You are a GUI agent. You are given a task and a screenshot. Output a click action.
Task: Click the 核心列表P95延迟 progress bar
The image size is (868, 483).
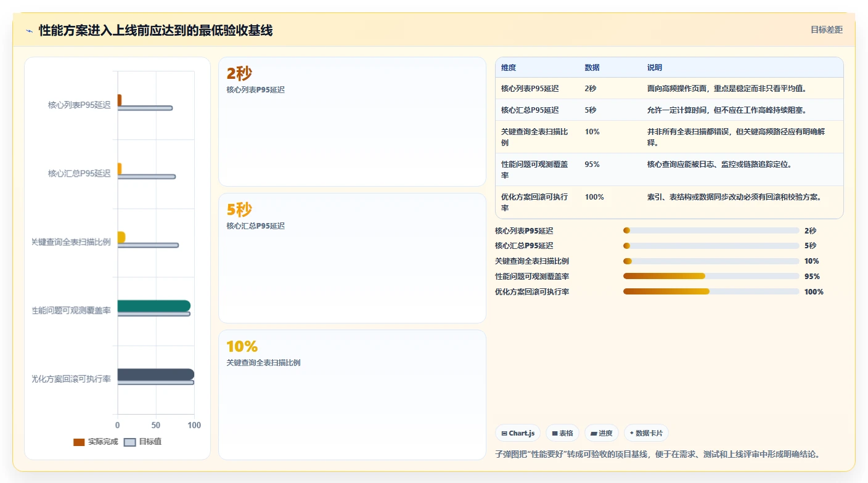[711, 230]
